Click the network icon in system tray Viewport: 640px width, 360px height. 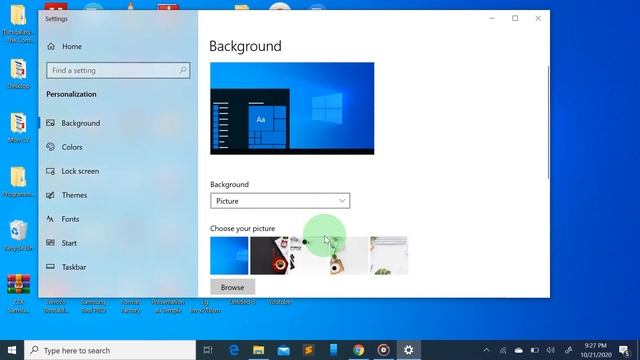pyautogui.click(x=503, y=350)
